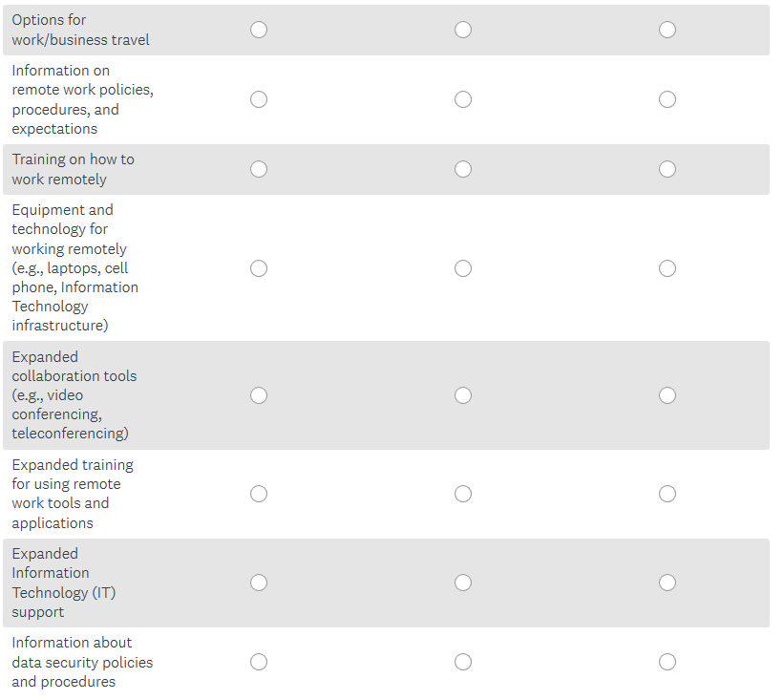Choose middle radio for expanded remote tools training

point(463,494)
